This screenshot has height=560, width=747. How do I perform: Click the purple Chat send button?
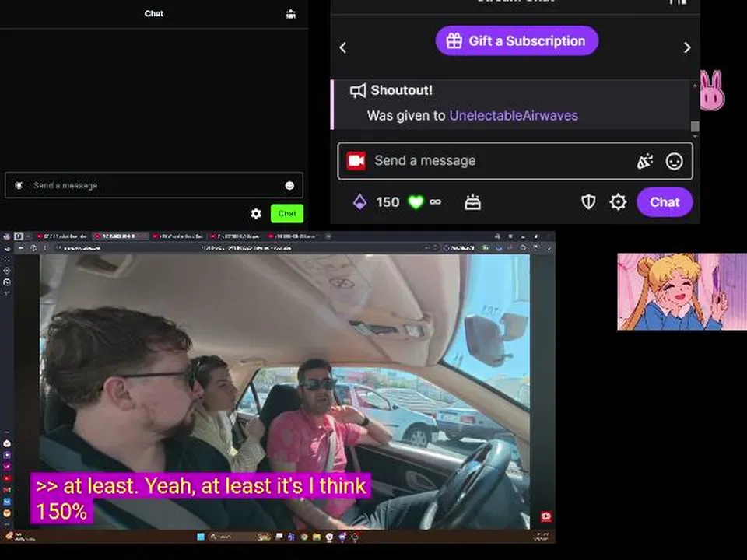click(665, 202)
